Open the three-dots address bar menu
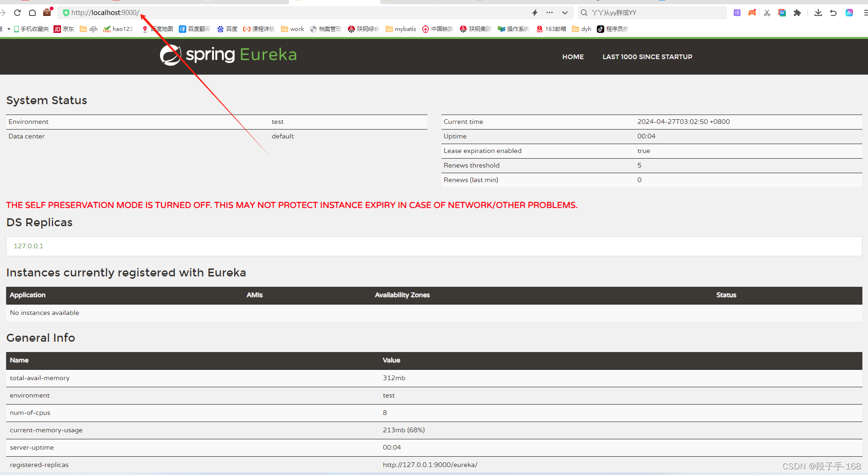This screenshot has width=868, height=475. click(x=550, y=13)
